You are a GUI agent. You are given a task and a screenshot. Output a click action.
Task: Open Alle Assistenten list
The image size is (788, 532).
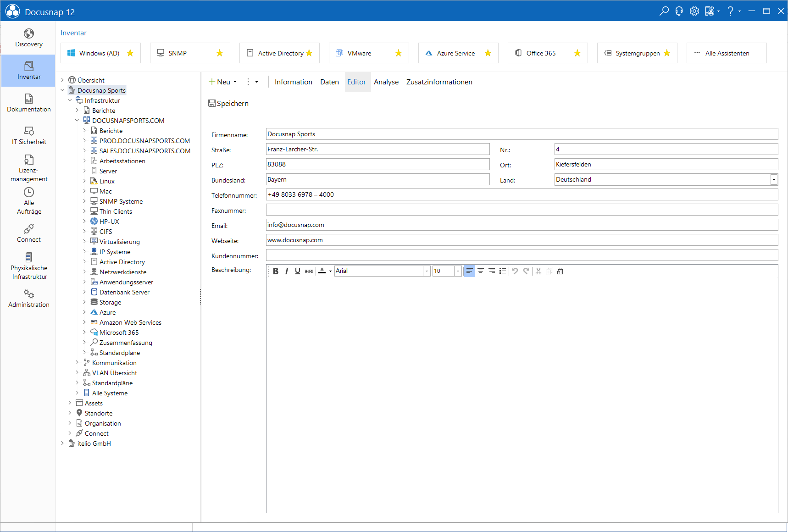click(727, 53)
